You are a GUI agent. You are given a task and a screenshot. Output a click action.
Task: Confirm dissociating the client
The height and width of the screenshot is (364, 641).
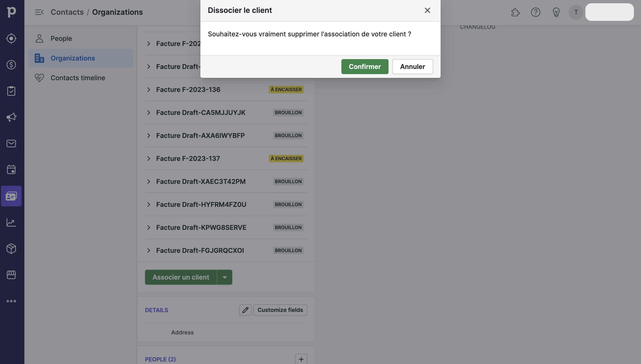(365, 67)
